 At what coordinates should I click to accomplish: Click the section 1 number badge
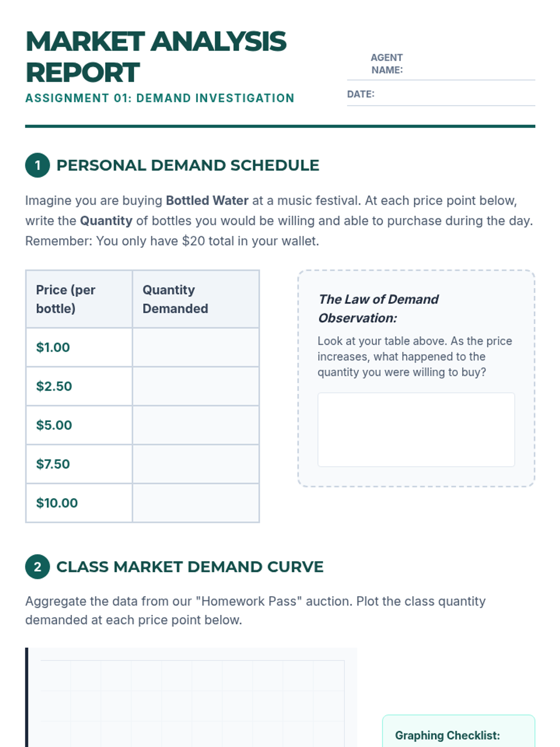coord(37,165)
